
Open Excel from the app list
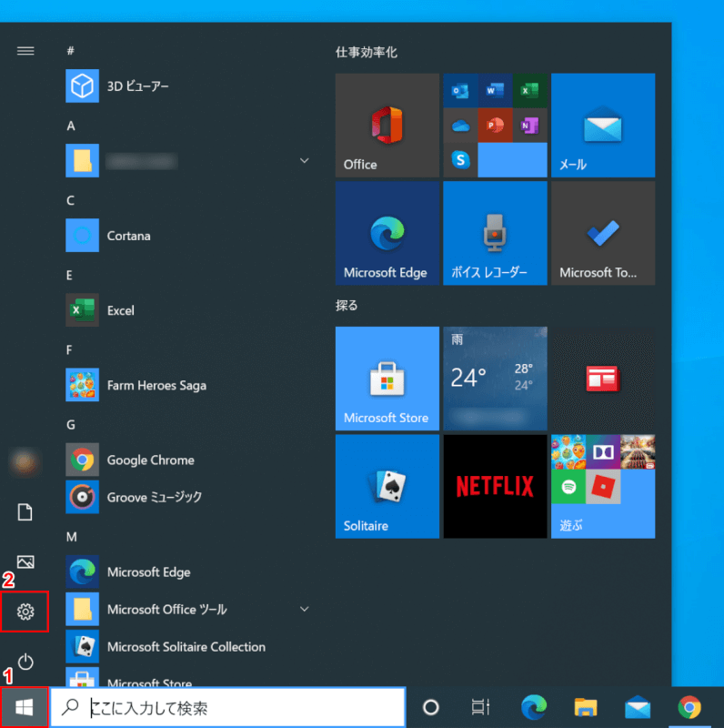(x=186, y=310)
